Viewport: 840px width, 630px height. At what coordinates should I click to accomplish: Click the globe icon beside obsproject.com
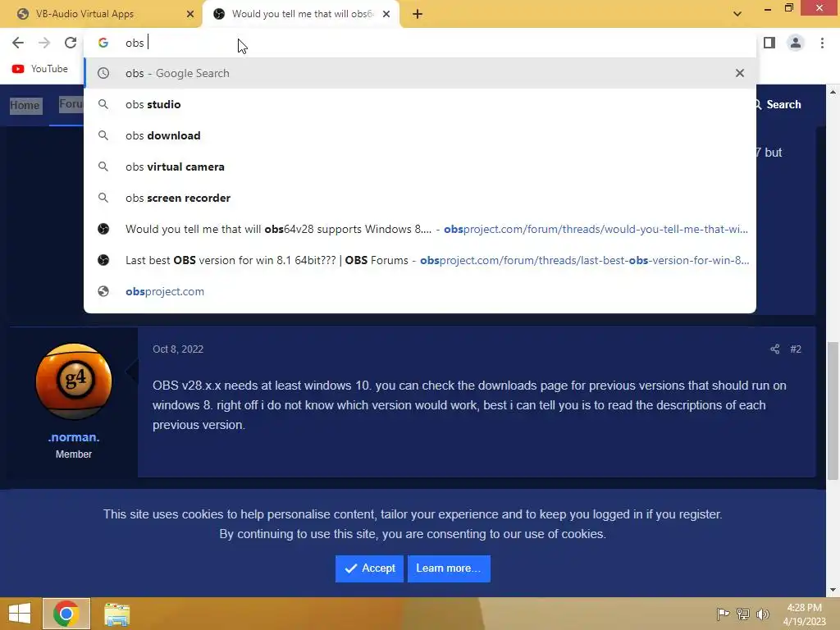tap(103, 291)
